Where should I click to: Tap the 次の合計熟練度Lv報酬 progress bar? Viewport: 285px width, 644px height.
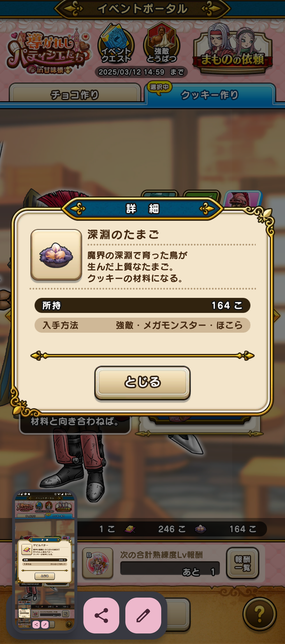point(170,568)
